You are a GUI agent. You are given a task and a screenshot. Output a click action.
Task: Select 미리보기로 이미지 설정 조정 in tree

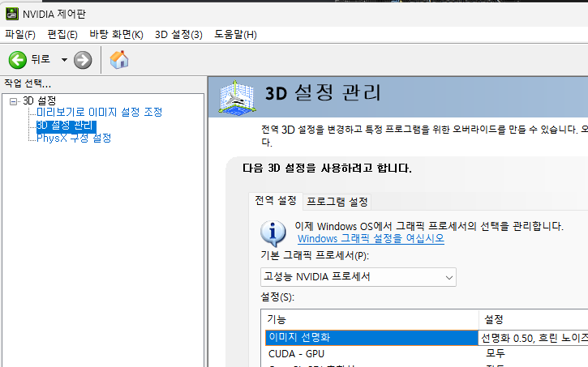(100, 112)
